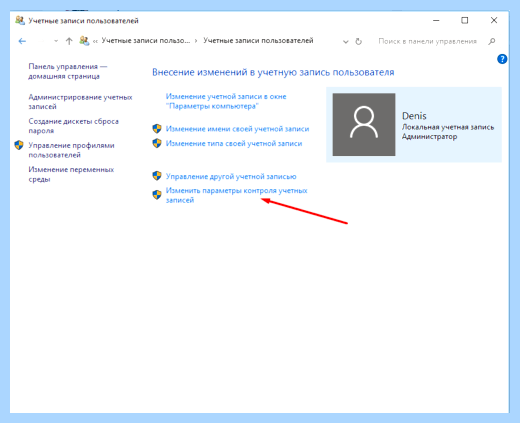Click the breadcrumb separator chevron arrow
This screenshot has width=520, height=423.
(x=196, y=41)
